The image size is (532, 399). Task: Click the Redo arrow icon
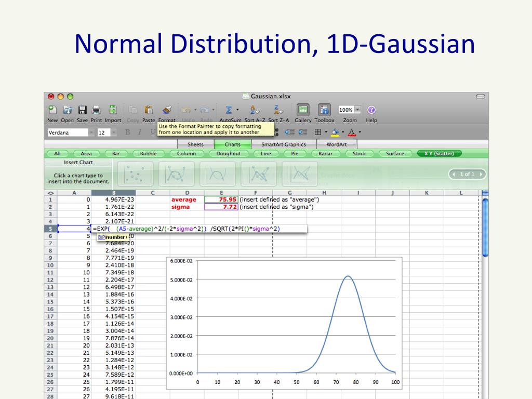point(204,110)
